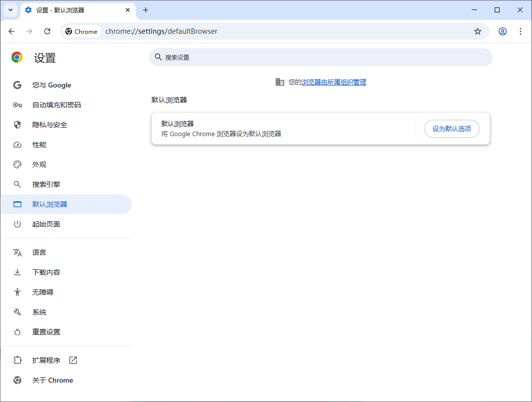This screenshot has width=532, height=402.
Task: Close the 设置 - 默认浏览器 tab
Action: [128, 10]
